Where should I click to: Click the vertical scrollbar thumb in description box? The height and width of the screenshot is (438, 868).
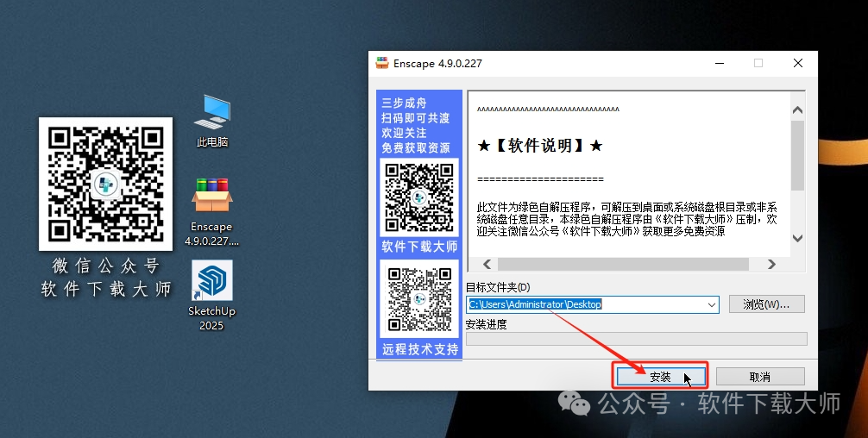point(797,155)
